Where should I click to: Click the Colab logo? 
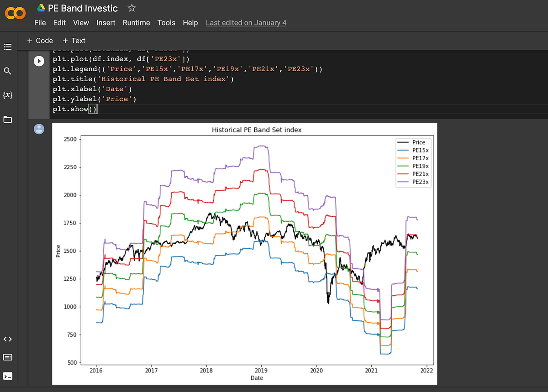15,13
